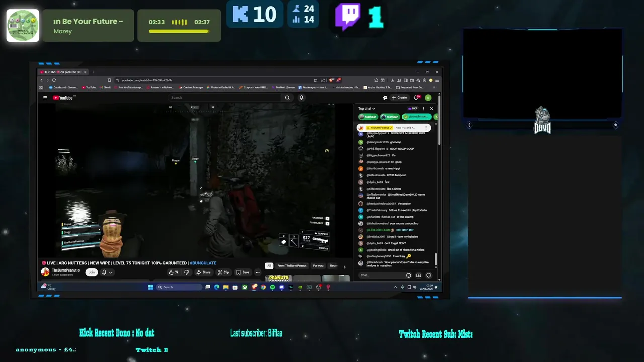The width and height of the screenshot is (644, 362).
Task: Open the PEANUTS recommended video thumbnail
Action: point(278,278)
